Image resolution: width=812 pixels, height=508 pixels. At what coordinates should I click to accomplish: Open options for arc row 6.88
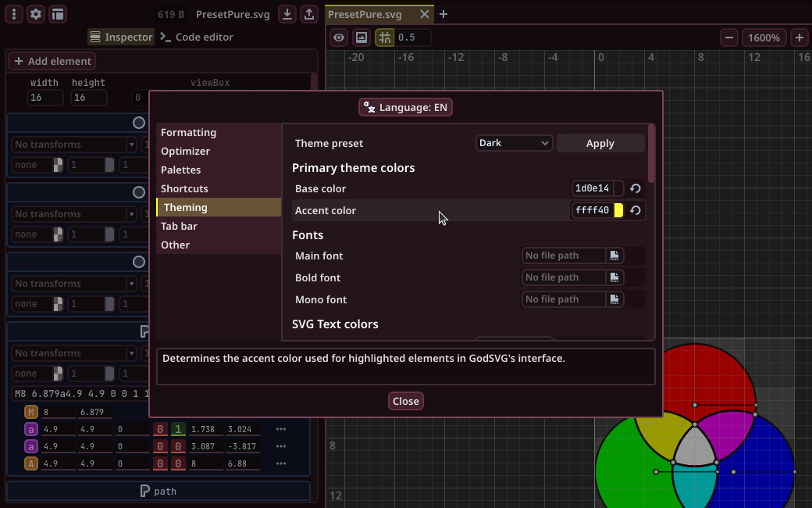pyautogui.click(x=280, y=463)
